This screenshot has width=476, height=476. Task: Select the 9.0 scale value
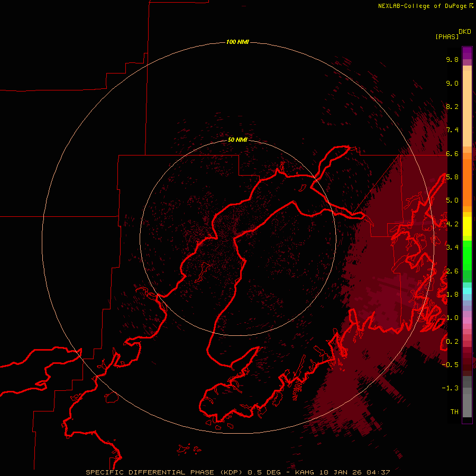point(452,83)
